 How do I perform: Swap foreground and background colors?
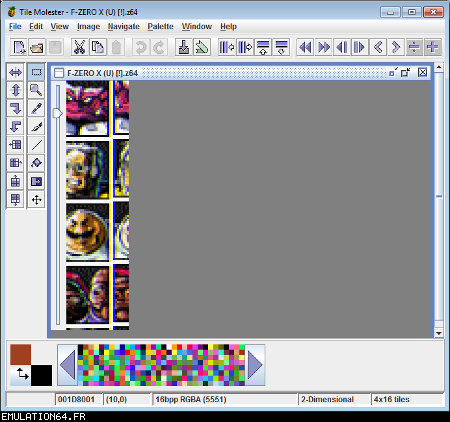22,374
